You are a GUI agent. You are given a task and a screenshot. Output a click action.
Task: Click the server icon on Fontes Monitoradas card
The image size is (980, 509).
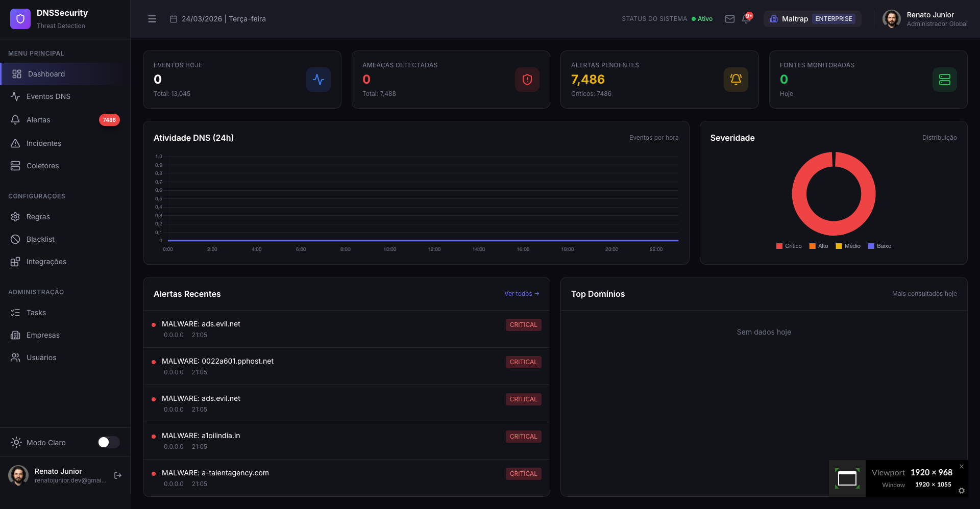click(944, 80)
